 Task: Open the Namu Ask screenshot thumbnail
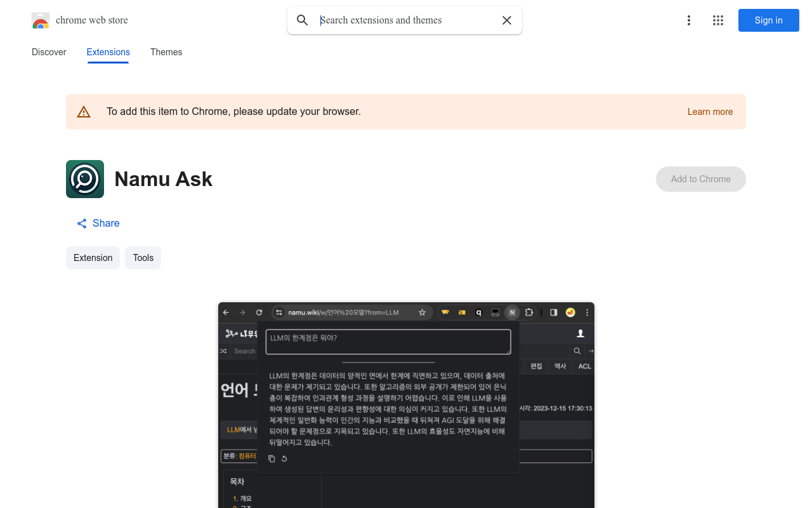406,406
